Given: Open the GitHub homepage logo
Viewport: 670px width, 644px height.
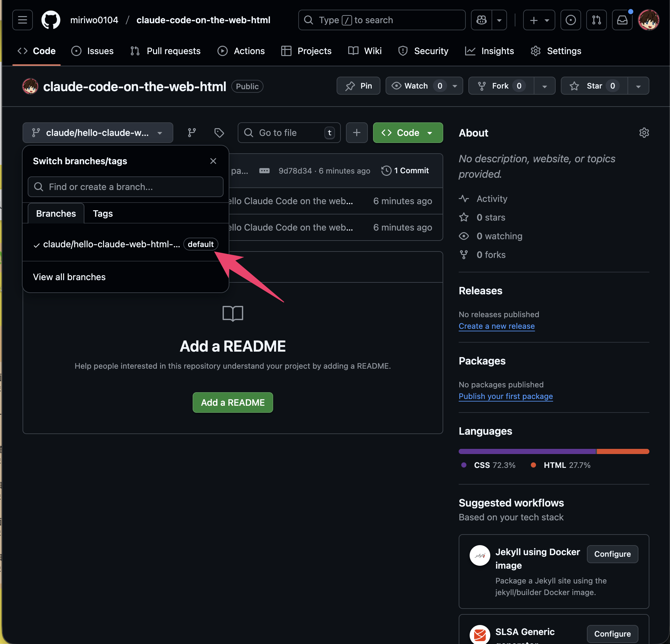Looking at the screenshot, I should pyautogui.click(x=51, y=20).
